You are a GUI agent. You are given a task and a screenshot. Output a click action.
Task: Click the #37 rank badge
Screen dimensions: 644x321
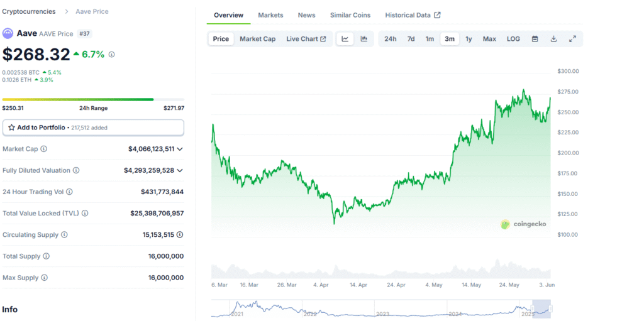(84, 34)
